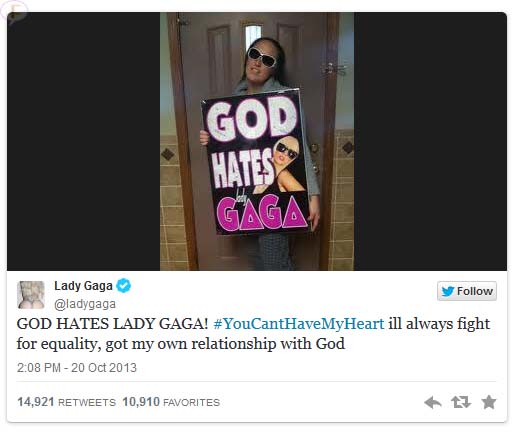Open Lady Gaga's profile avatar
This screenshot has width=517, height=438.
click(31, 295)
